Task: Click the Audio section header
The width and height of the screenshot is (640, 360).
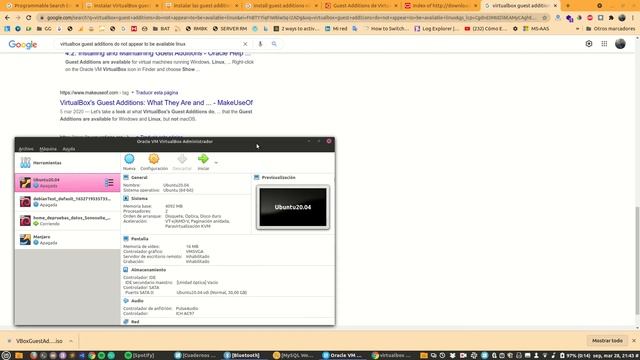Action: [137, 301]
